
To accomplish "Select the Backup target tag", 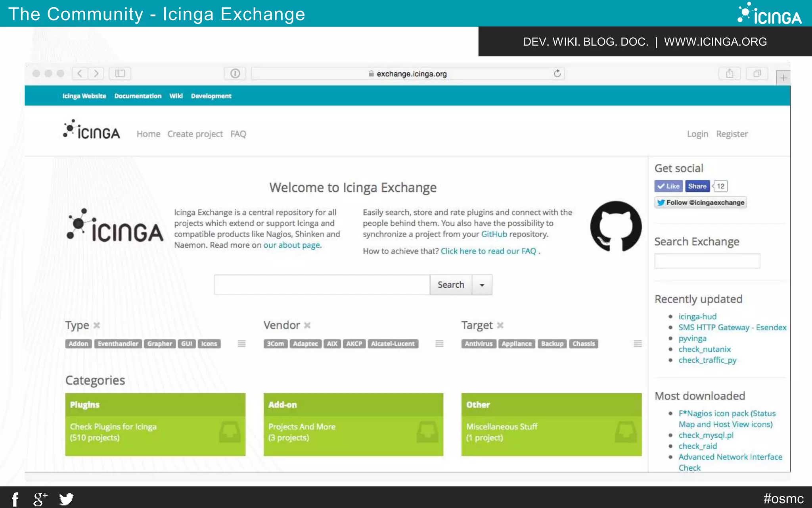I will point(552,344).
